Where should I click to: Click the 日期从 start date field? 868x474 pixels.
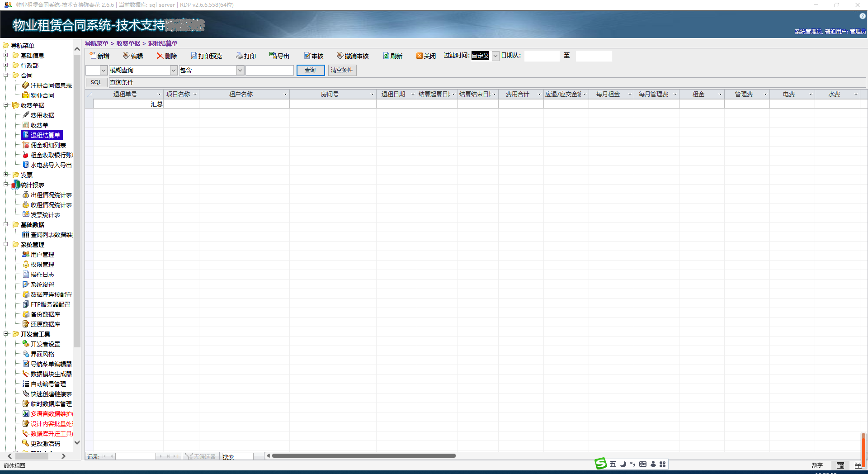(x=542, y=56)
